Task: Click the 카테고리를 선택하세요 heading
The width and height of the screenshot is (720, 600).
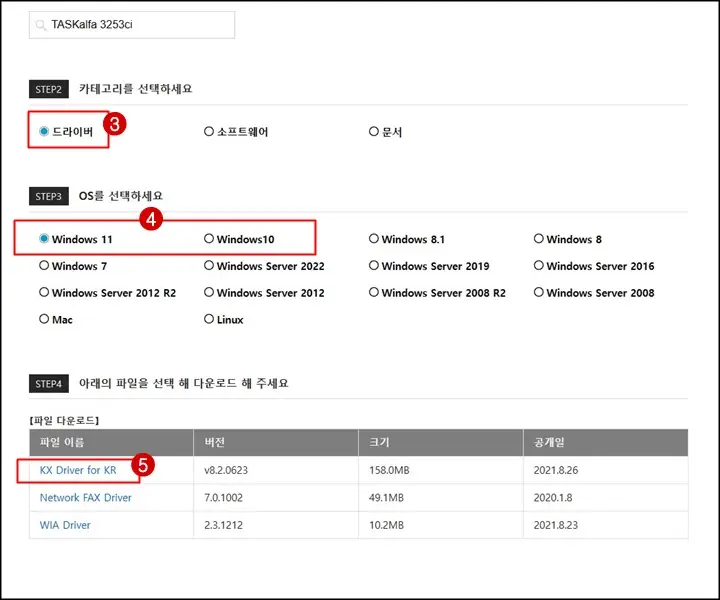Action: (x=135, y=89)
